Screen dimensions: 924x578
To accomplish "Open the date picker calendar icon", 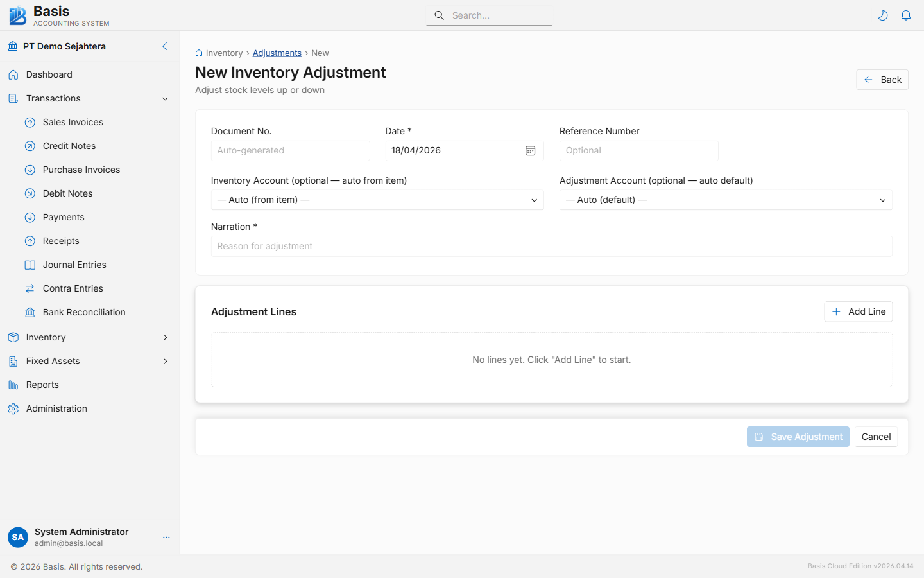I will 530,150.
